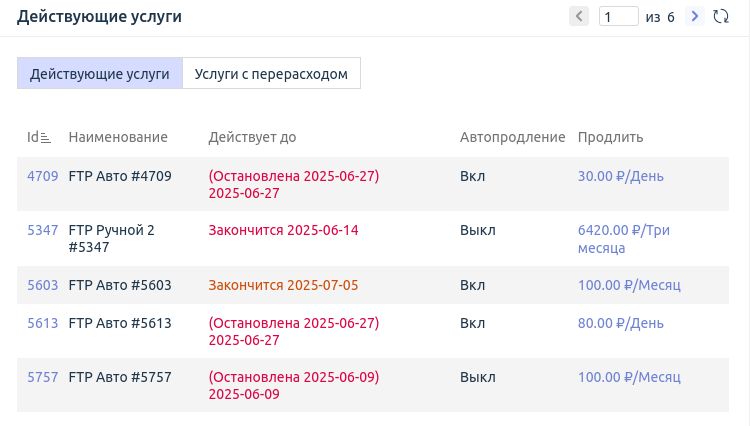Screen dimensions: 750x426
Task: Click the Автопродление column header
Action: coord(512,137)
